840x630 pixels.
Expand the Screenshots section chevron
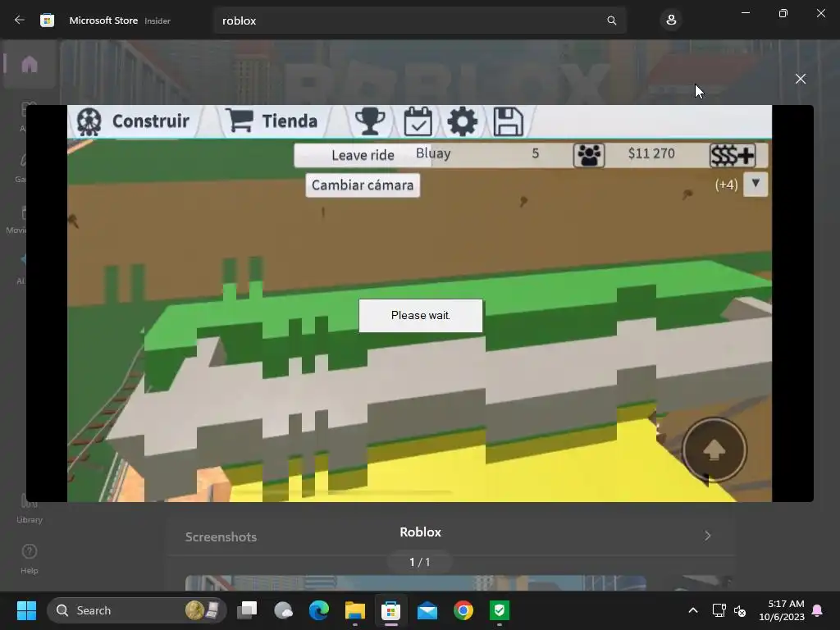[708, 536]
